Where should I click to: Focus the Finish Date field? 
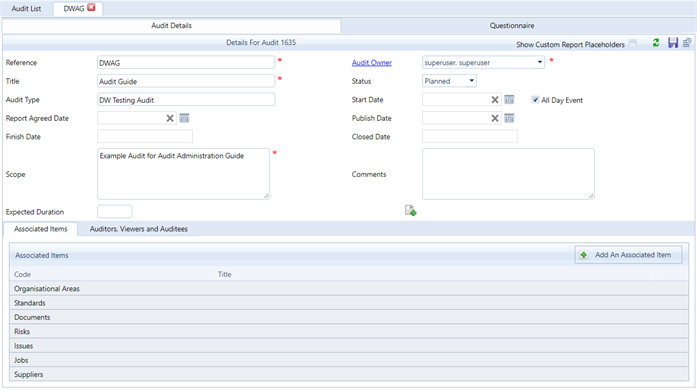coord(145,137)
